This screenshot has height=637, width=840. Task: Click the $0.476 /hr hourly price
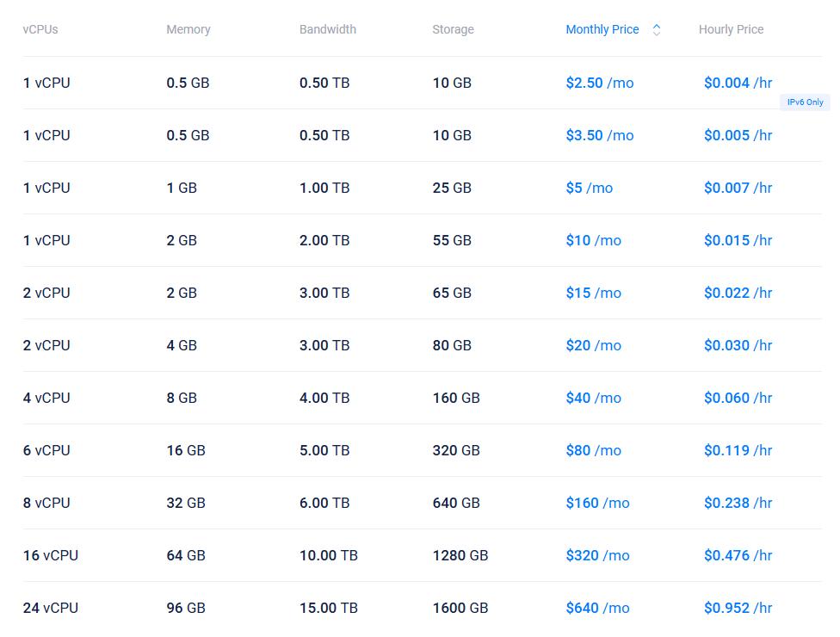[x=738, y=555]
